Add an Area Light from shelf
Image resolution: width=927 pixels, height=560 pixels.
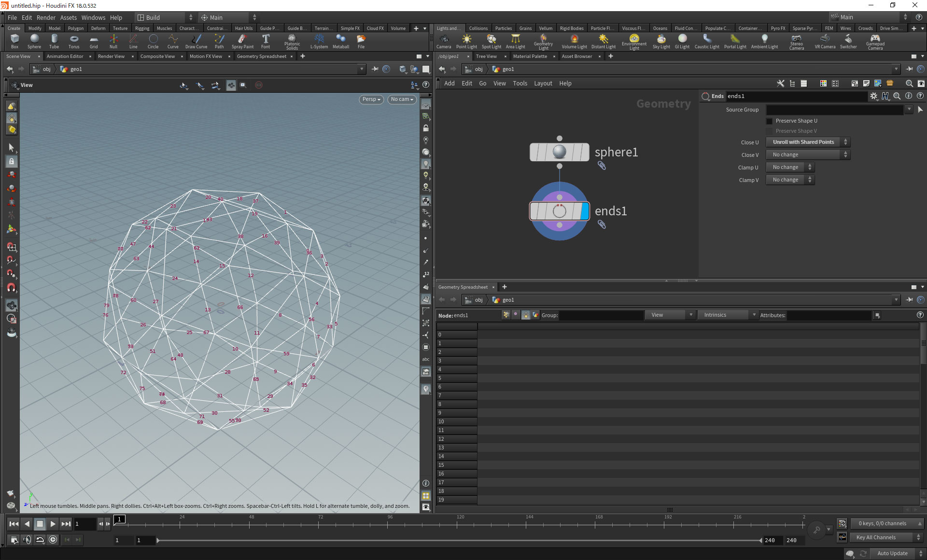(x=515, y=41)
